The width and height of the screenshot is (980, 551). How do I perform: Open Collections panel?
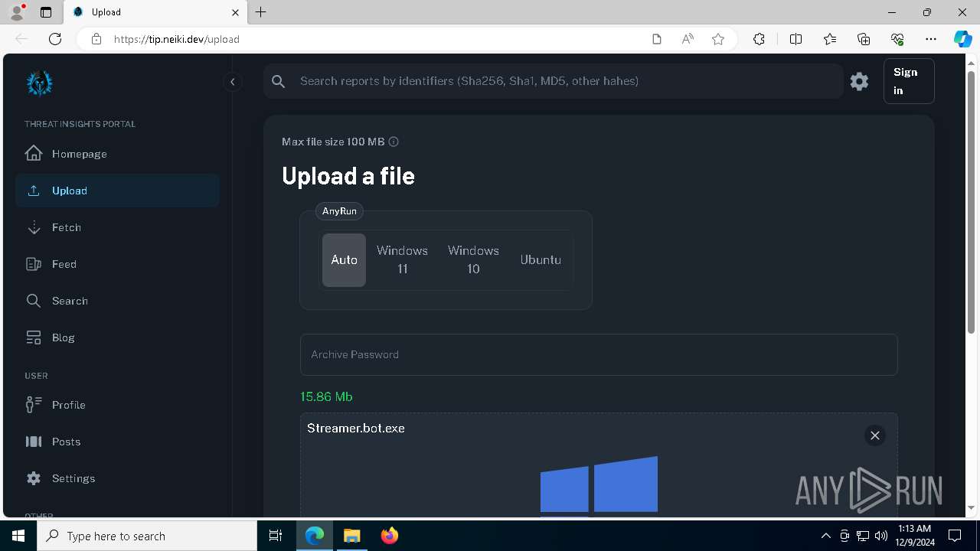click(x=864, y=39)
